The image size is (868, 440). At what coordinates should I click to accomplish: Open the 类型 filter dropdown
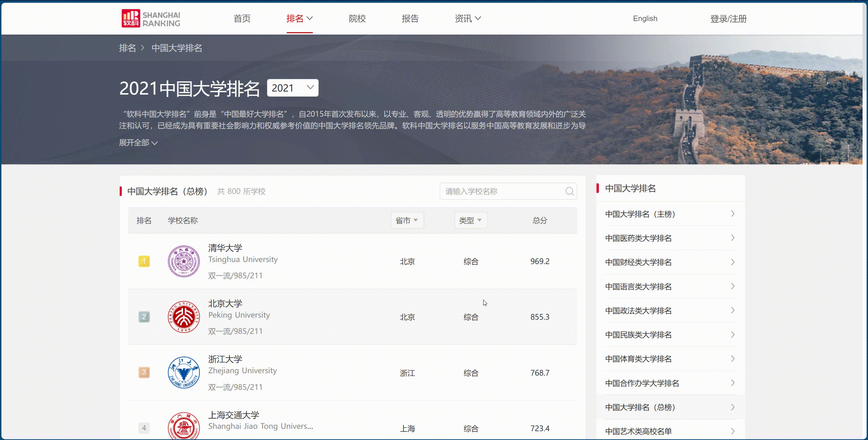[x=470, y=221]
